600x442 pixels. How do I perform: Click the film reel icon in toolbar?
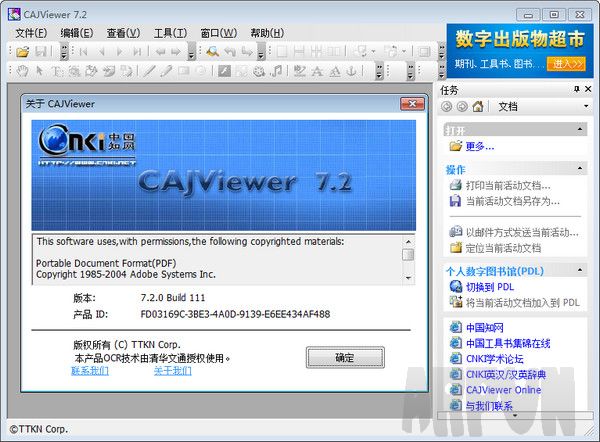pos(259,71)
